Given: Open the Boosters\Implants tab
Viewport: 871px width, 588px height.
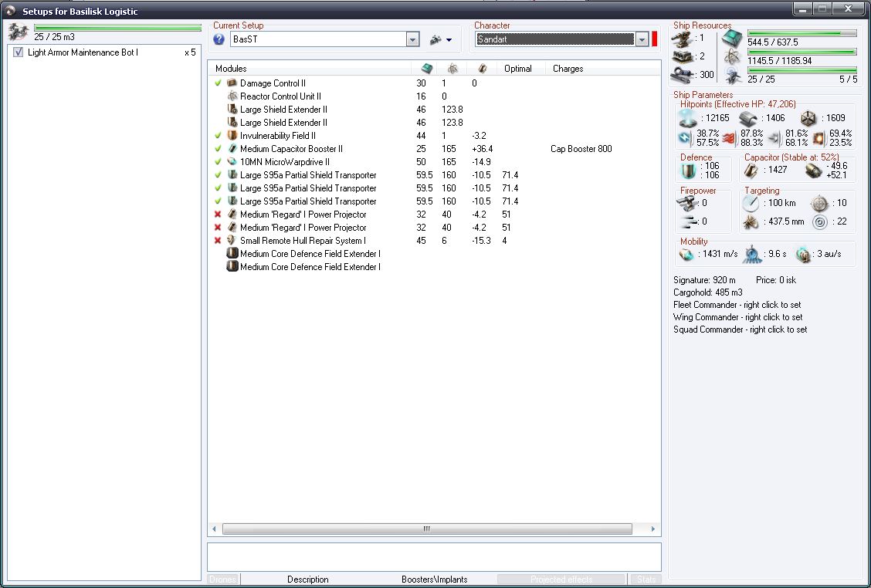Looking at the screenshot, I should coord(435,579).
